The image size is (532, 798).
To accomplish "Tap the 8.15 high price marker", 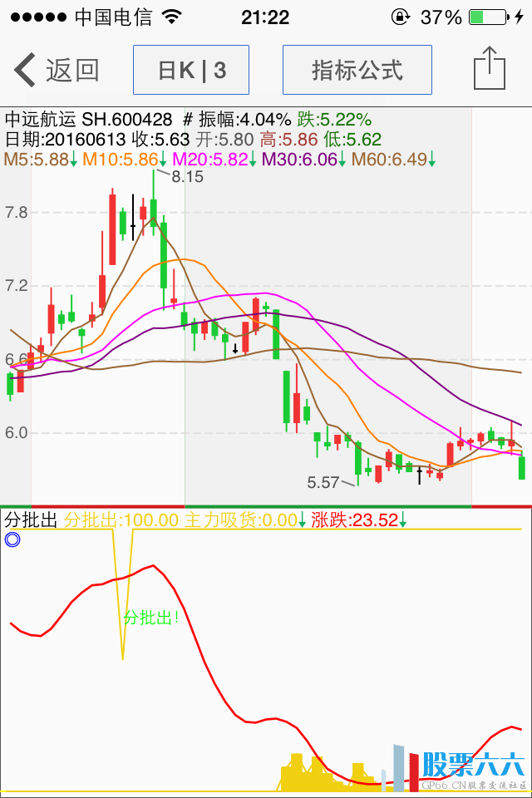I will (x=188, y=176).
